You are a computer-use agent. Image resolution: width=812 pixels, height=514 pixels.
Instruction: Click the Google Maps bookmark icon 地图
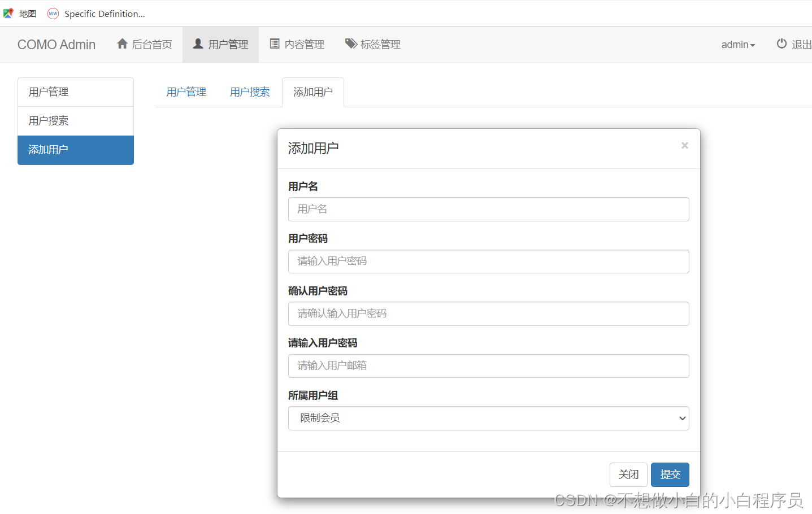8,14
